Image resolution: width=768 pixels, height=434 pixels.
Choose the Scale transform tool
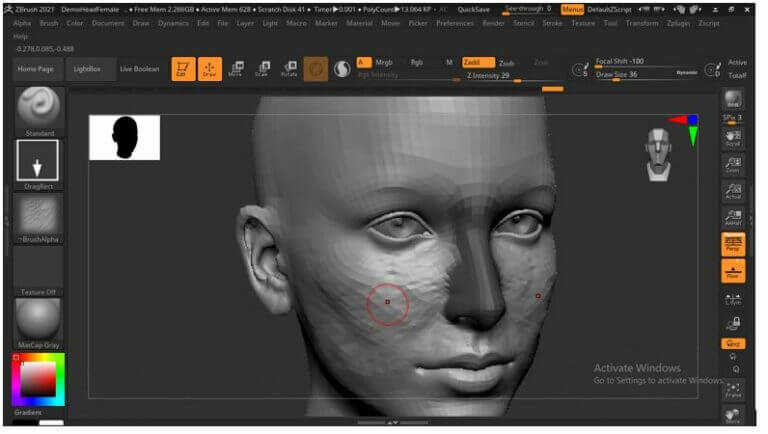pos(263,69)
